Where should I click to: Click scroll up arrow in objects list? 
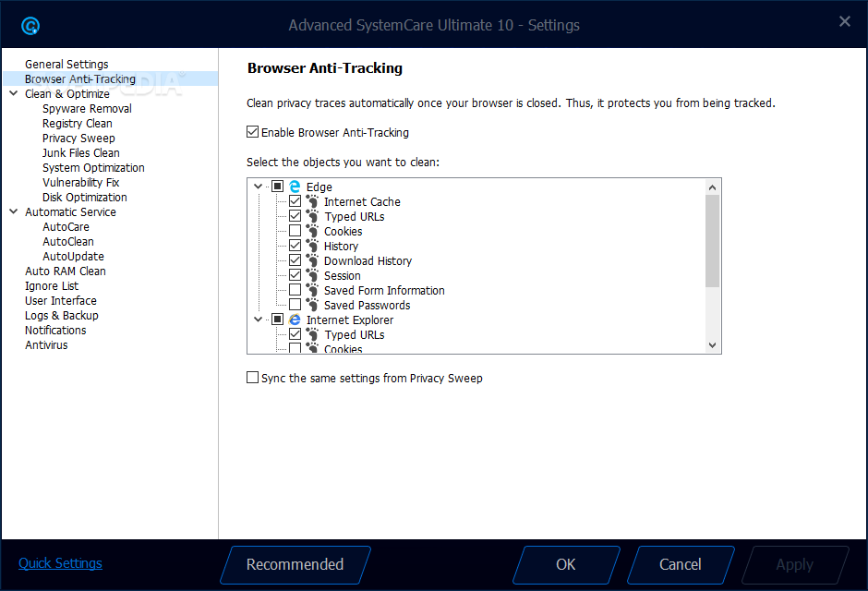713,187
